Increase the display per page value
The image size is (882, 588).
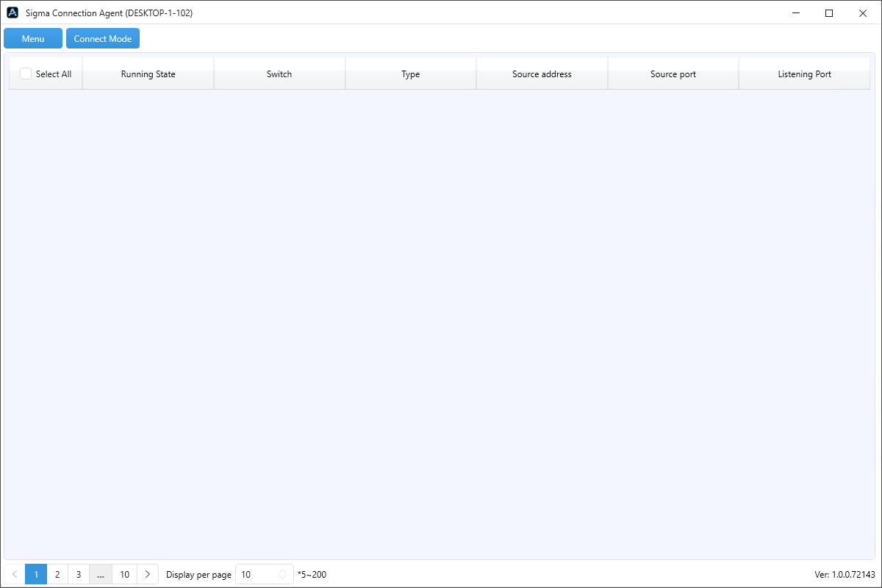click(283, 571)
